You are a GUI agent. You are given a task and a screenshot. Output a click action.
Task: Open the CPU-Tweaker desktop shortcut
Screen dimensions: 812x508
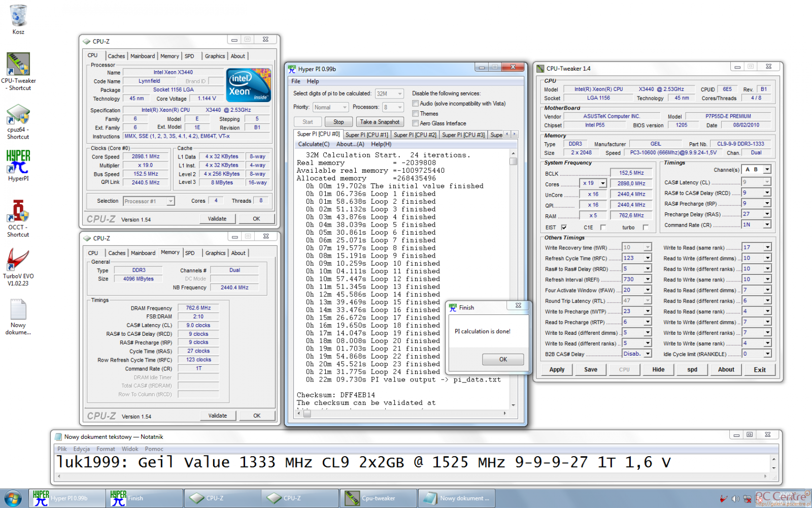pyautogui.click(x=18, y=65)
